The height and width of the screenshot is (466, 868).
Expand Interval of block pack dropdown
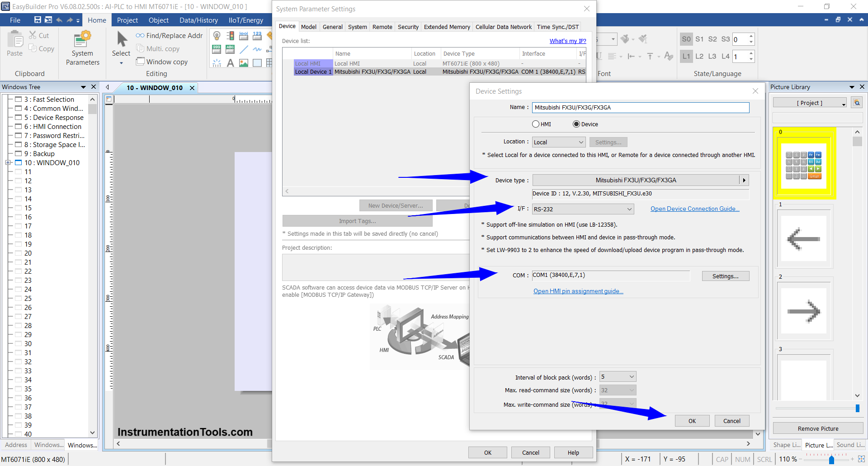point(618,377)
